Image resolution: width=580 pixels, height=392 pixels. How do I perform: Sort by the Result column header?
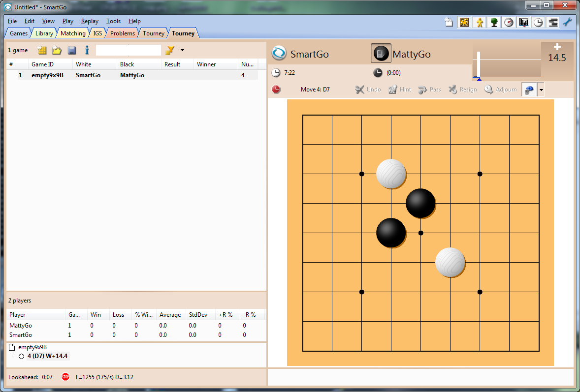coord(178,64)
